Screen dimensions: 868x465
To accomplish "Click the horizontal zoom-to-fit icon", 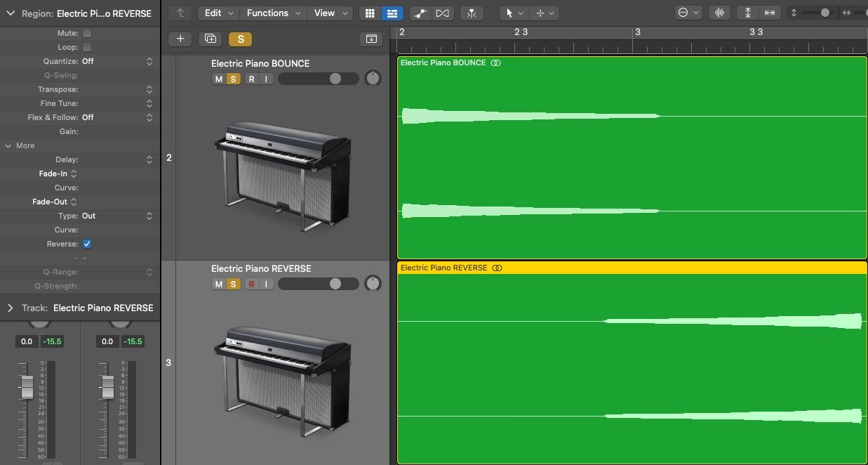I will (x=770, y=12).
